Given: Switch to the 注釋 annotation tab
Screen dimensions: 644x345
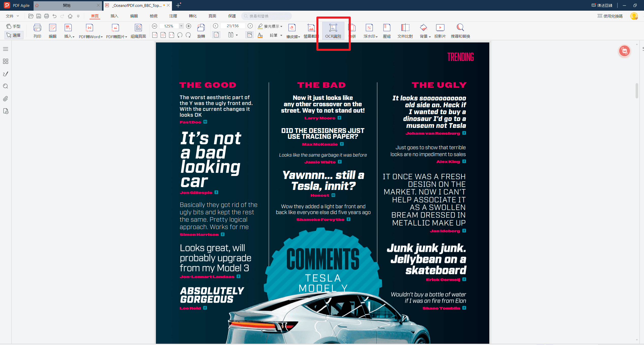Looking at the screenshot, I should 173,16.
